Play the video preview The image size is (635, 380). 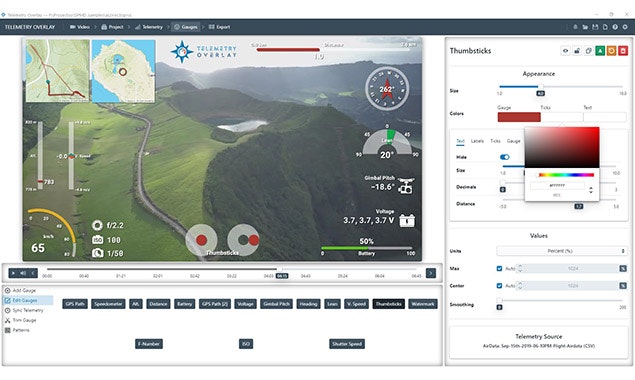point(13,273)
